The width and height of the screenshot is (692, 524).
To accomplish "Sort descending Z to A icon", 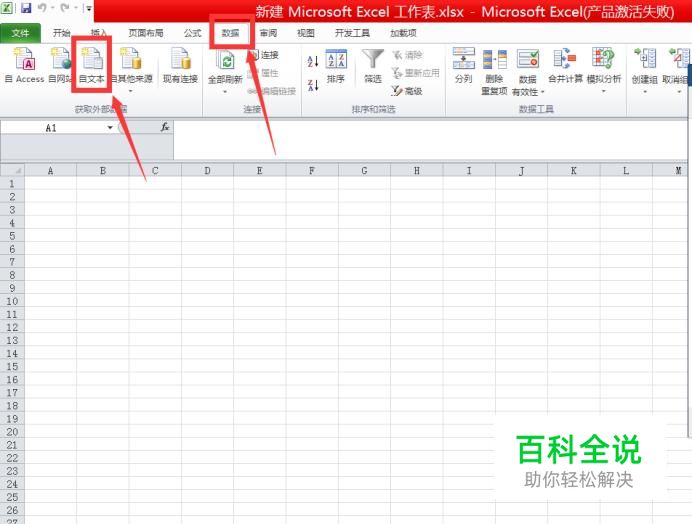I will tap(313, 85).
